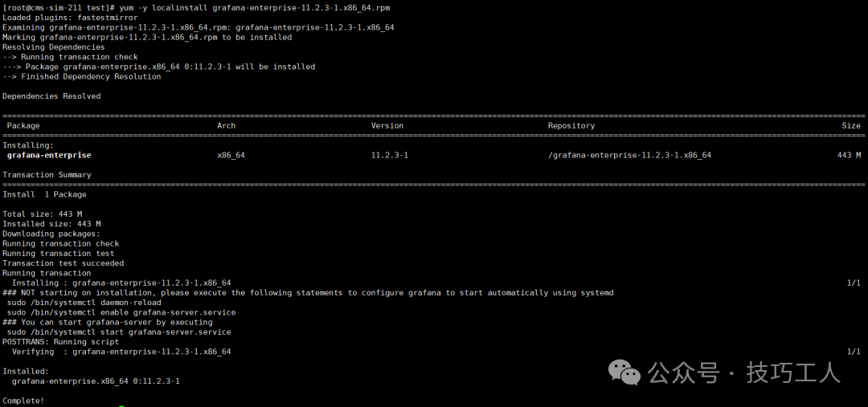The image size is (868, 407).
Task: Click the 'Size' column header
Action: point(851,125)
